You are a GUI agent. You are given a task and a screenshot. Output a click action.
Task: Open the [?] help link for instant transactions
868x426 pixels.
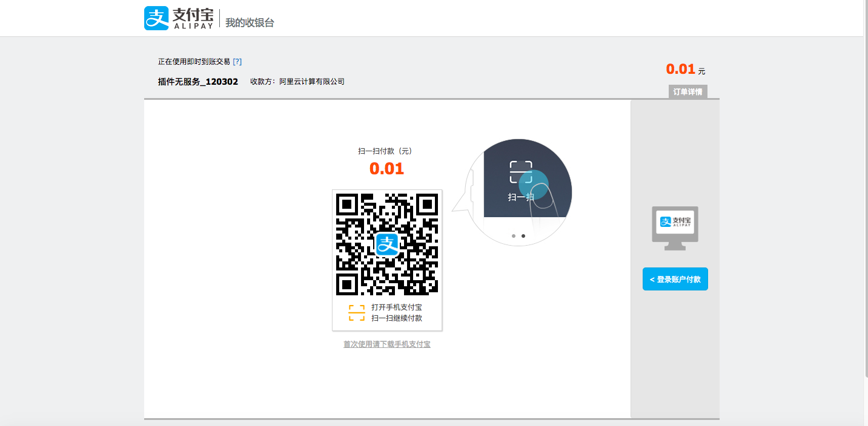237,62
